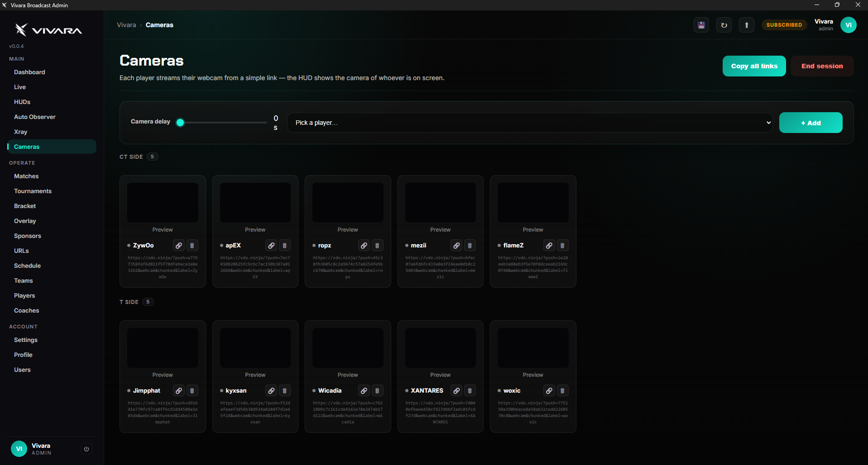Copy link for flameZ camera
868x465 pixels.
[x=549, y=245]
